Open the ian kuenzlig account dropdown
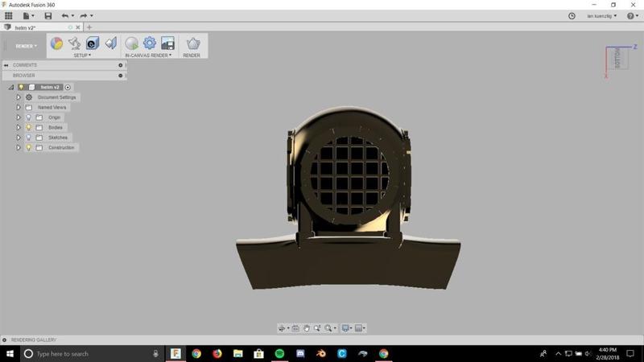644x362 pixels. tap(601, 16)
